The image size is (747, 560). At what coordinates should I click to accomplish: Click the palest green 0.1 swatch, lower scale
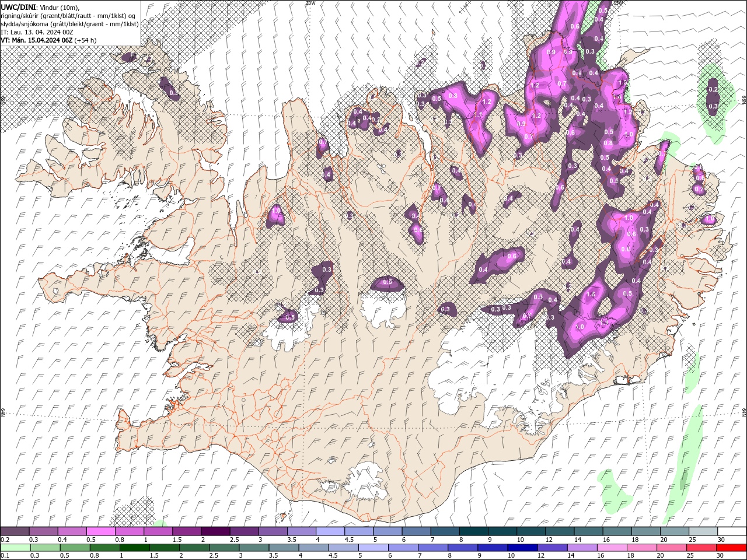pos(16,548)
